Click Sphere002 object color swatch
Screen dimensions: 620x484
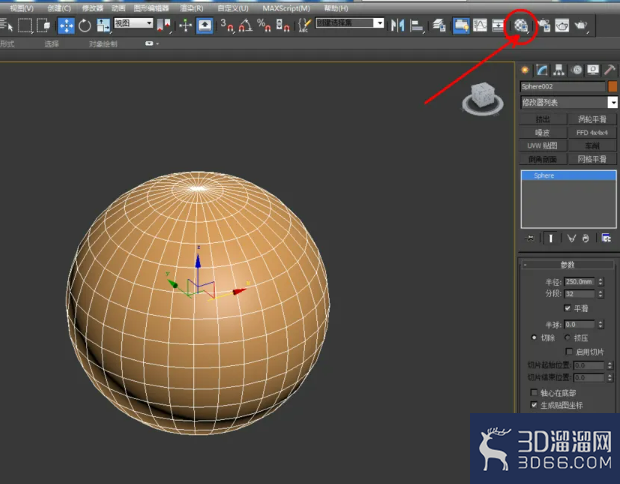[x=612, y=87]
